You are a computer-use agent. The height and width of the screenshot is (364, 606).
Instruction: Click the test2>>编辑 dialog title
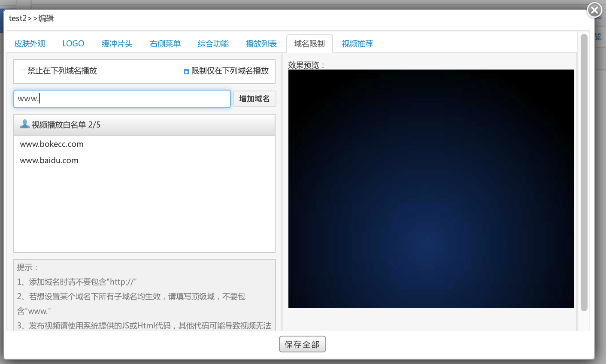31,18
